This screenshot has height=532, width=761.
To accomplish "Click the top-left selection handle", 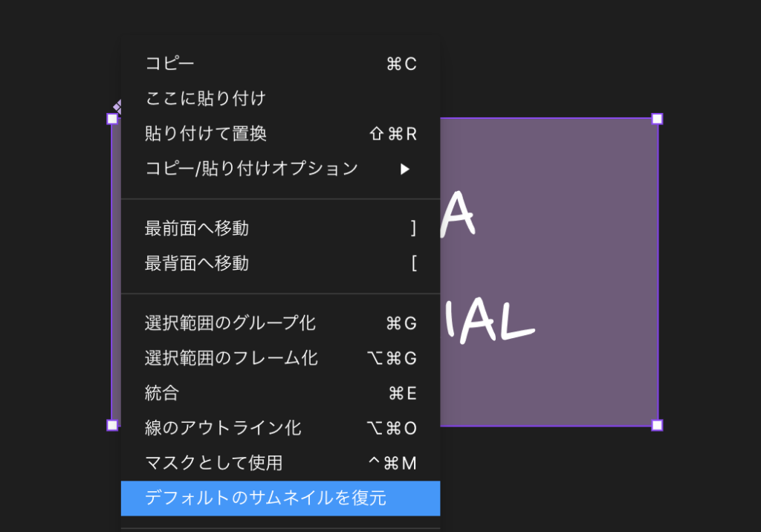I will 112,119.
